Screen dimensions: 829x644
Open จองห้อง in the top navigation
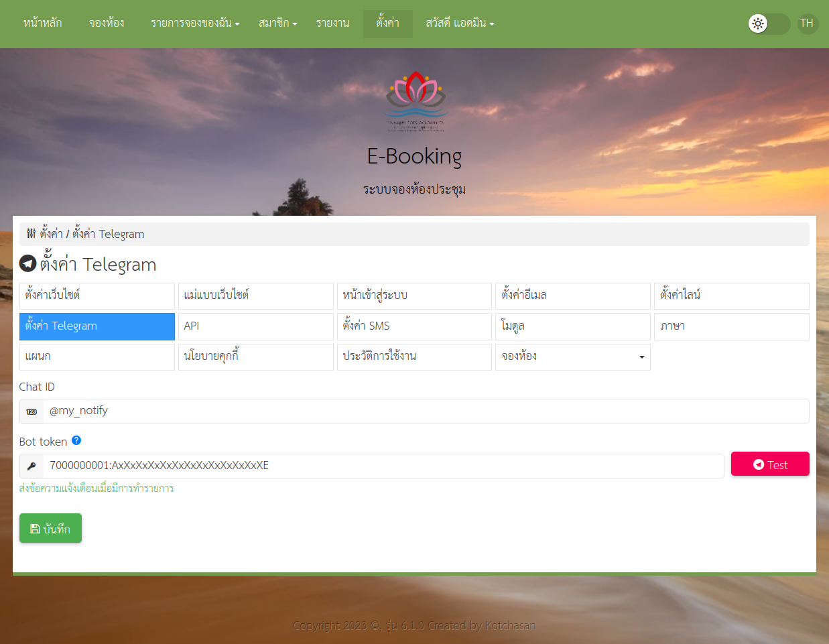coord(107,23)
